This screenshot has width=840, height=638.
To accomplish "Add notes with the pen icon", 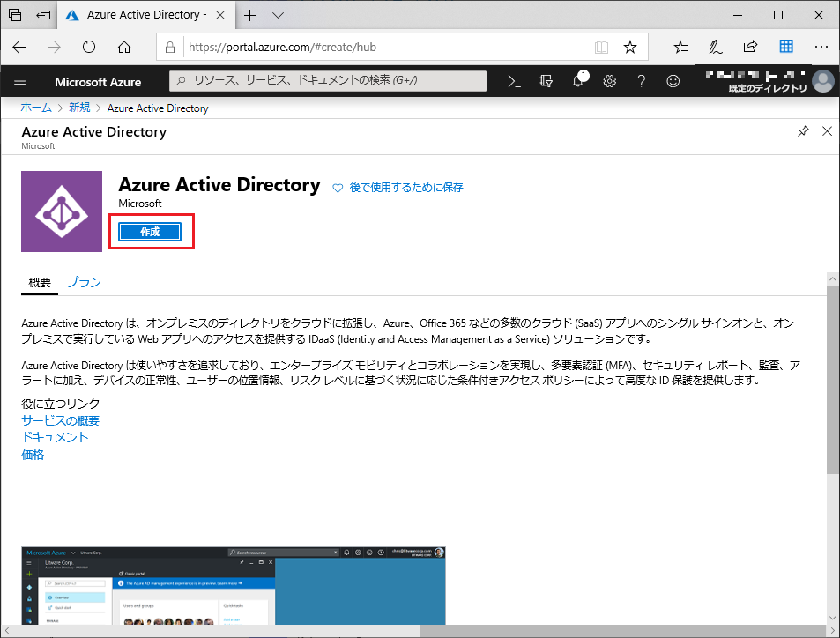I will pos(715,47).
